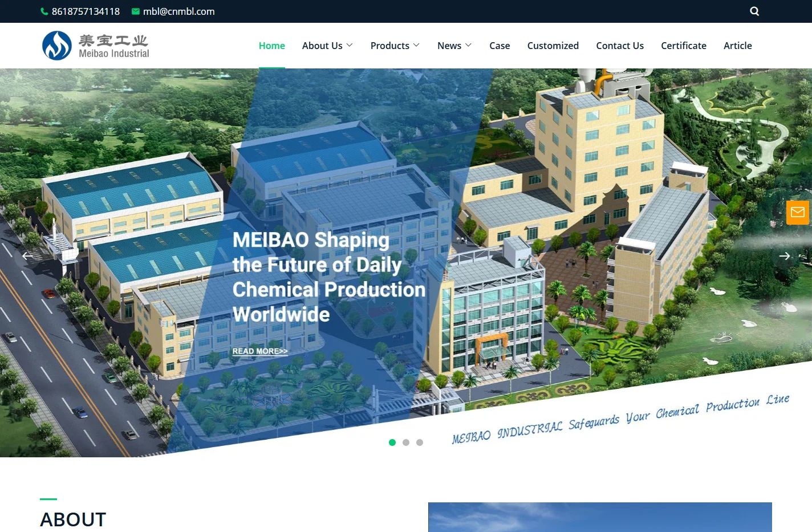The width and height of the screenshot is (812, 532).
Task: Select the first green carousel dot
Action: (x=392, y=442)
